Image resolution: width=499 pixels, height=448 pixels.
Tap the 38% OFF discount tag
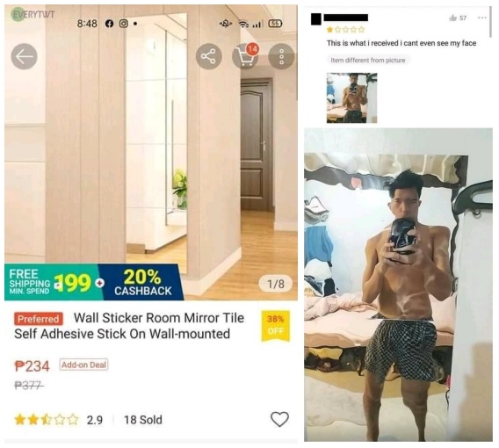pyautogui.click(x=276, y=326)
